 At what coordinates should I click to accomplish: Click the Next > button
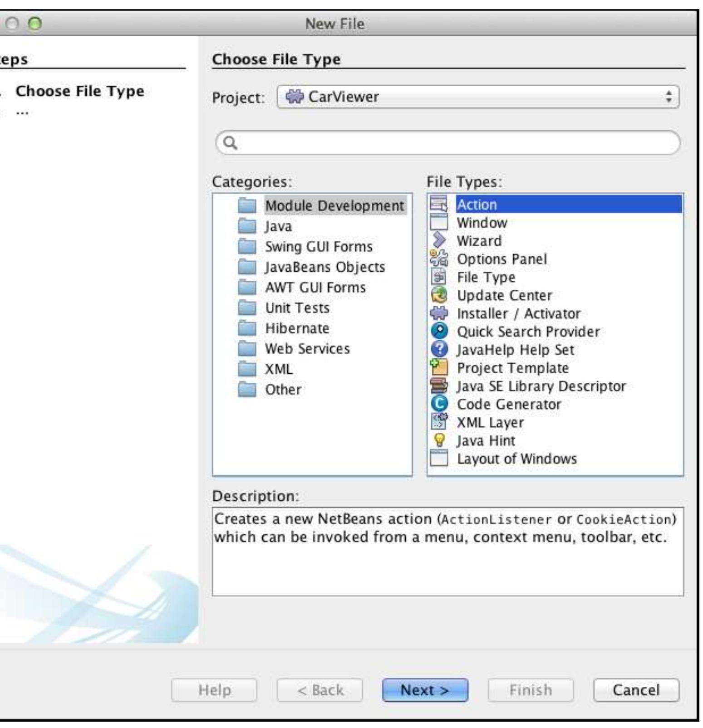tap(425, 690)
